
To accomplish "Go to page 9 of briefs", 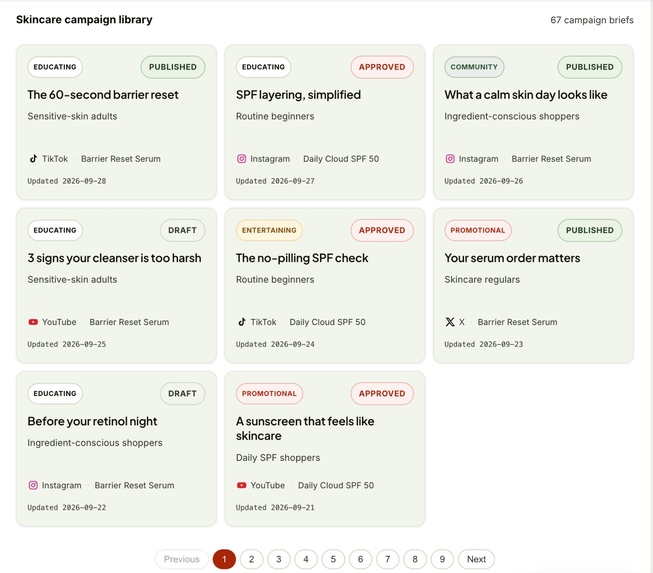I will pyautogui.click(x=442, y=559).
